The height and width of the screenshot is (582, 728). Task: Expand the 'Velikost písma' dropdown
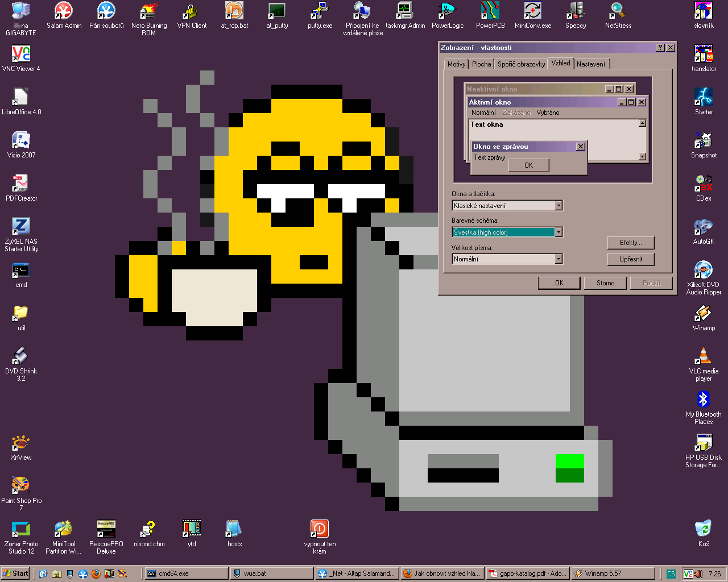(x=559, y=259)
